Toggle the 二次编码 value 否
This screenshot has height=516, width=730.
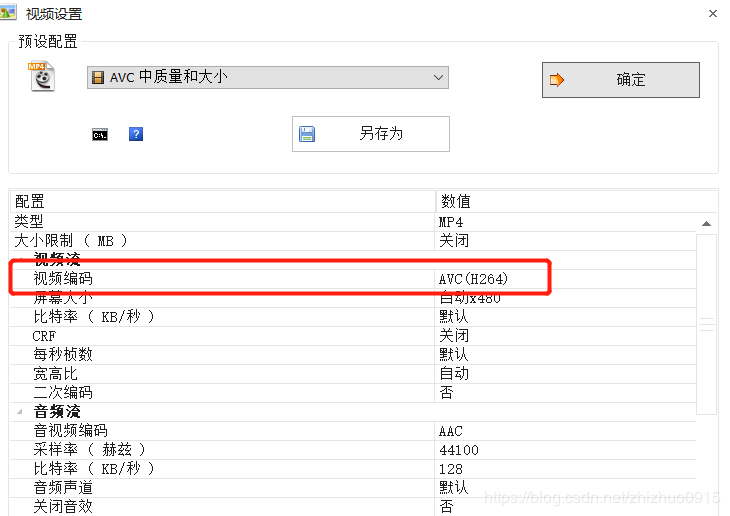446,393
